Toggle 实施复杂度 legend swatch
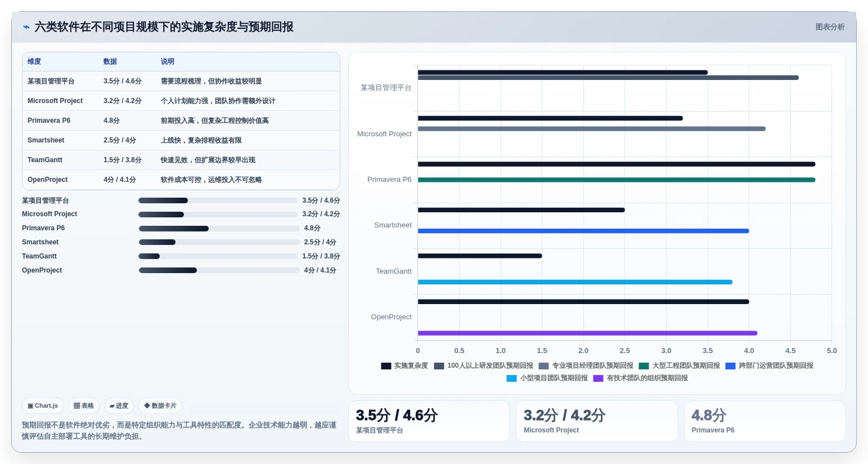868x464 pixels. click(x=386, y=366)
